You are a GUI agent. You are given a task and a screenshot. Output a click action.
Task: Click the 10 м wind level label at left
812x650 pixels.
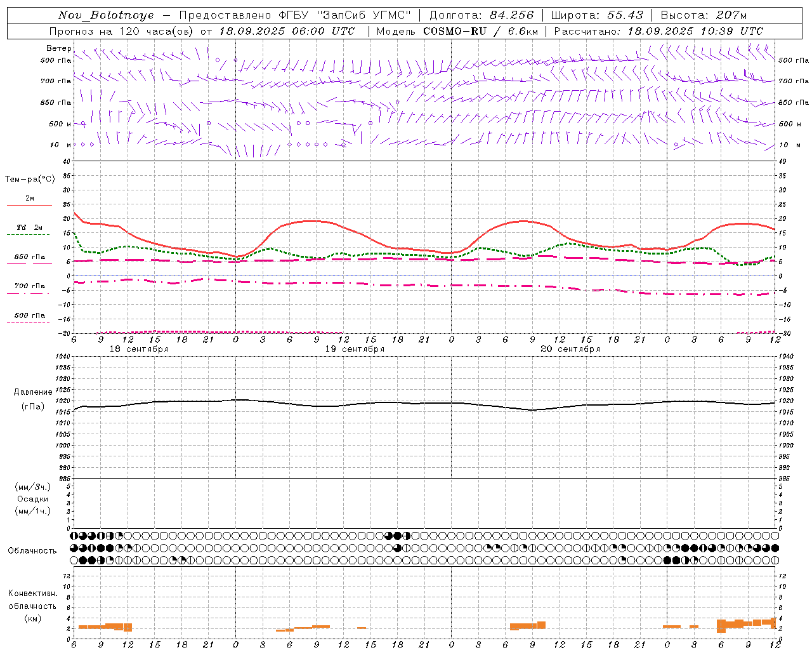click(x=61, y=145)
